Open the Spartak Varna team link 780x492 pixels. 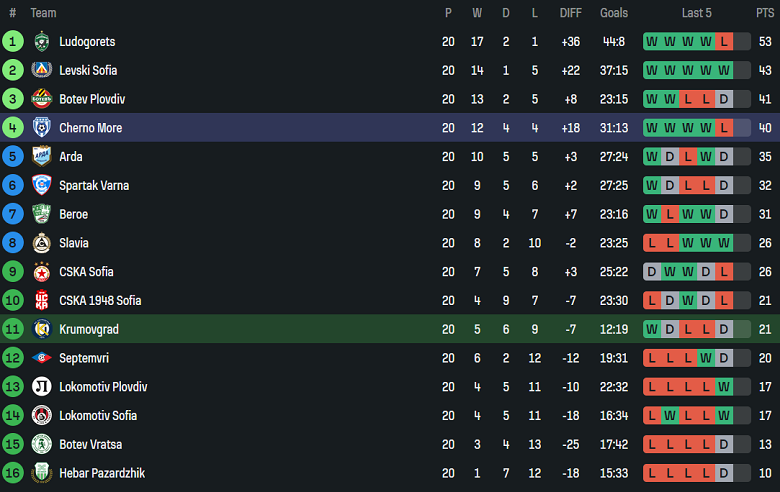pos(94,186)
